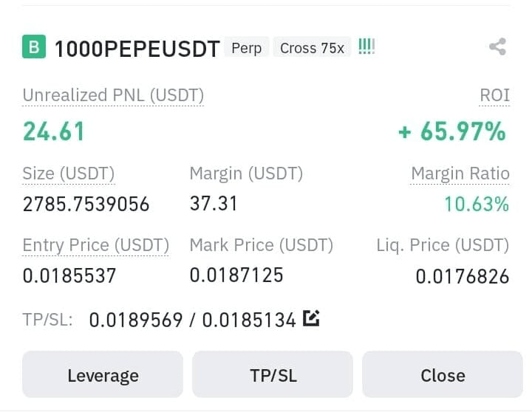Click Entry Price (USDT) label
The height and width of the screenshot is (412, 532).
click(95, 245)
